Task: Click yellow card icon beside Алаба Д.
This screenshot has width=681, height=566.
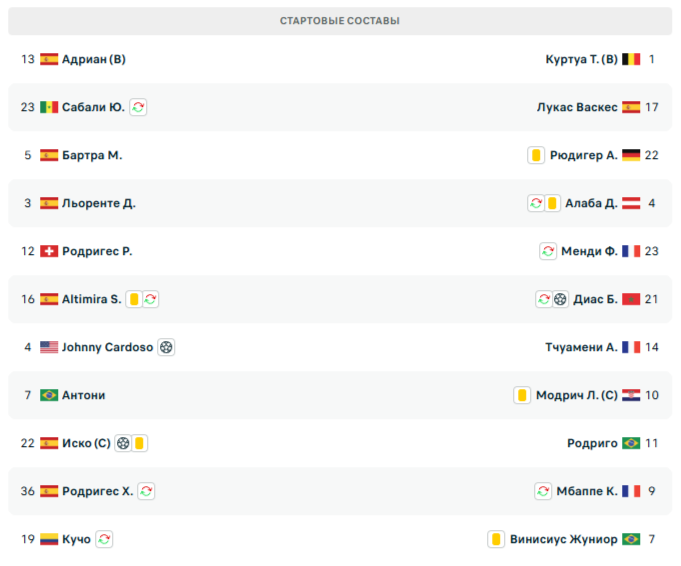Action: pyautogui.click(x=552, y=203)
